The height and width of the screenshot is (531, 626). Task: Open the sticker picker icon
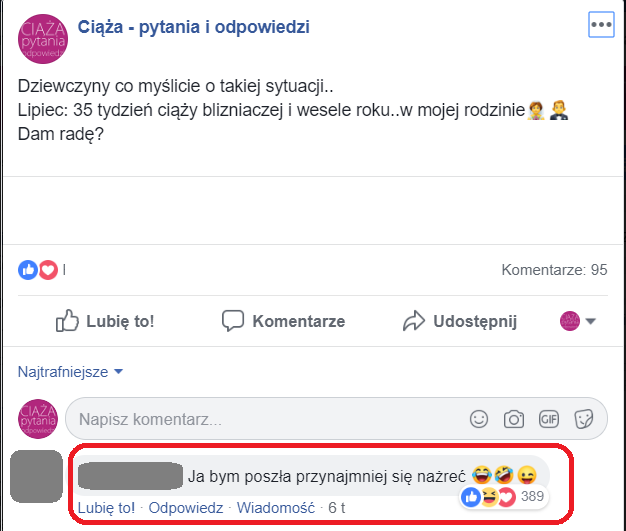pos(584,419)
